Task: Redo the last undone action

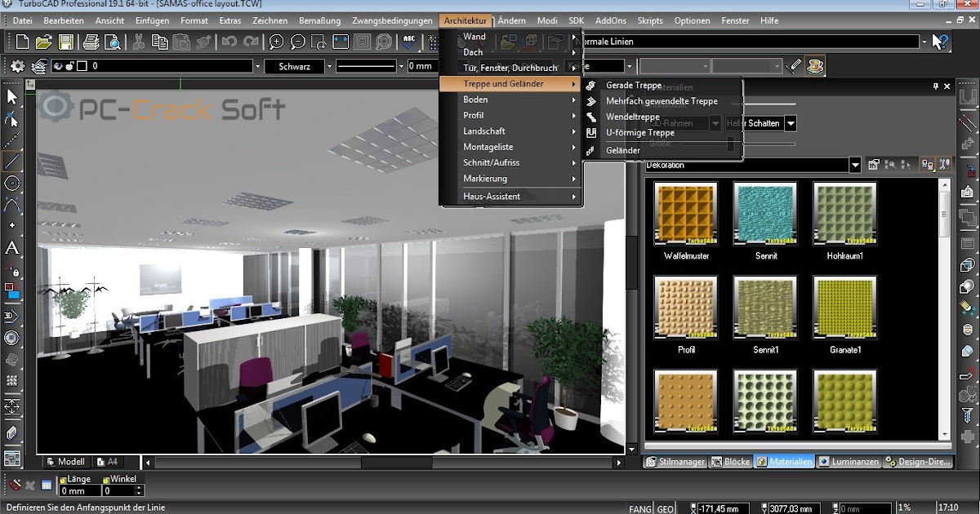Action: [251, 42]
